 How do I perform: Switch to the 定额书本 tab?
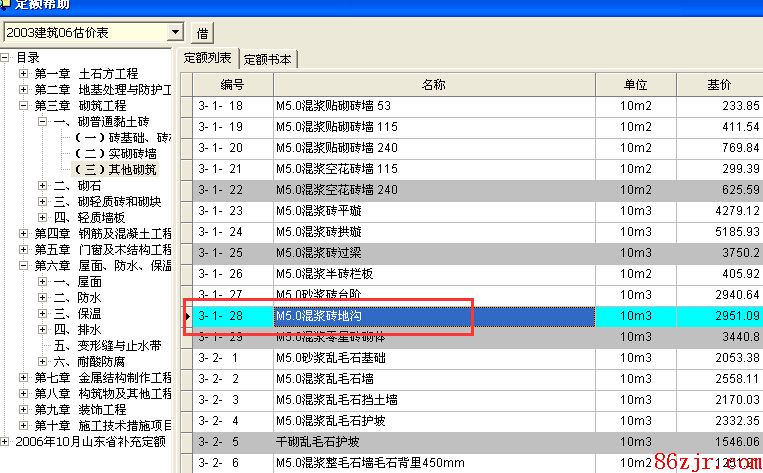[x=268, y=59]
